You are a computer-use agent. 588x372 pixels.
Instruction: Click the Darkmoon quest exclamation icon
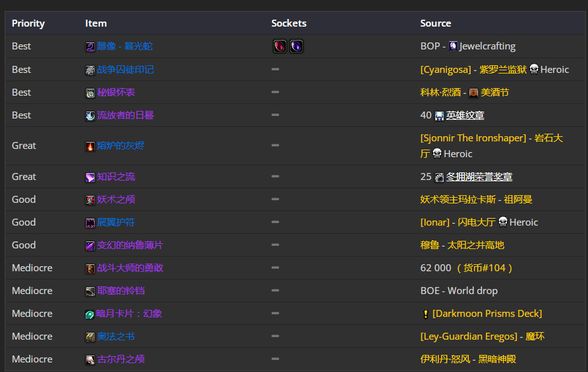[x=426, y=314]
